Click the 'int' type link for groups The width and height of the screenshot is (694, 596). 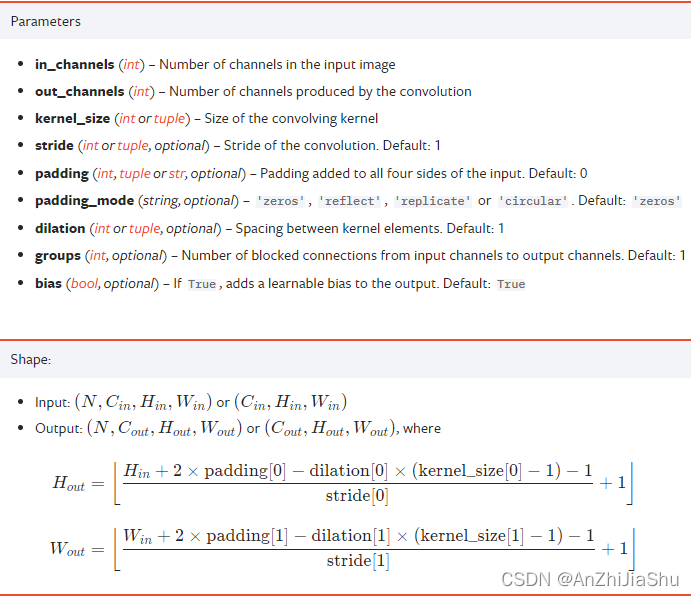point(98,256)
